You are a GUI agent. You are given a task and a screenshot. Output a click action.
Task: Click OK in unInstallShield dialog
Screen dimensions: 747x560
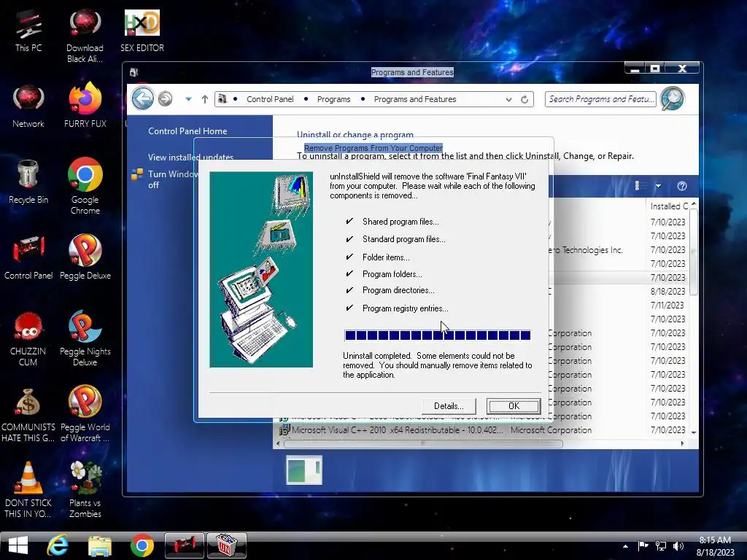[x=514, y=405]
